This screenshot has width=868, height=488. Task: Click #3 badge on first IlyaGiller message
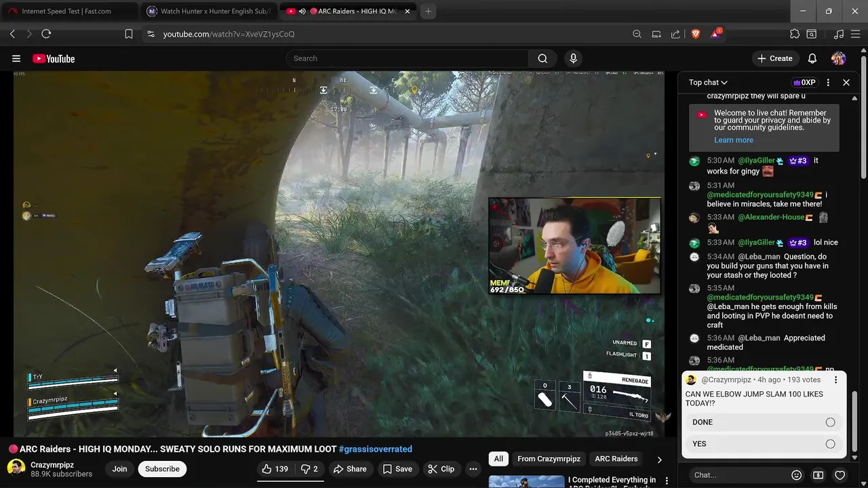click(x=797, y=161)
